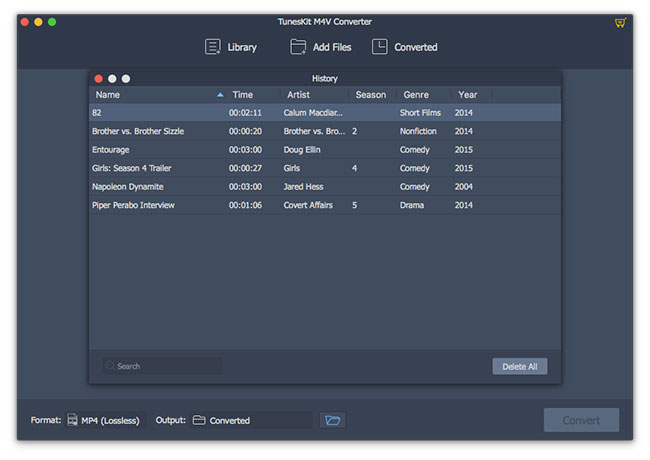Select the row named 82
The image size is (650, 460).
pyautogui.click(x=325, y=113)
